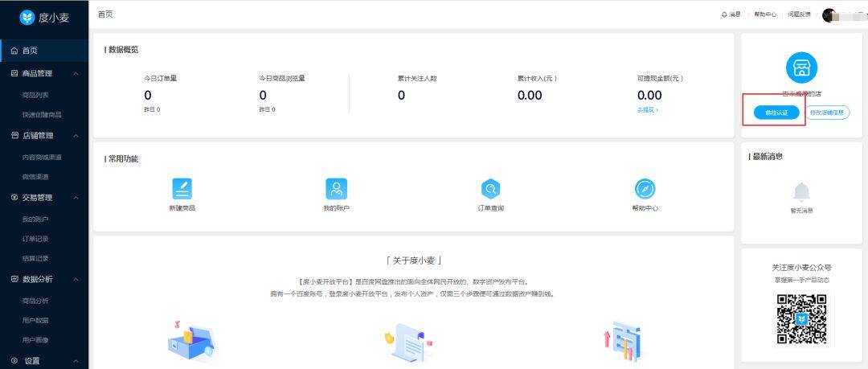This screenshot has width=868, height=369.
Task: Click the 修改店铺信息 button
Action: point(827,113)
